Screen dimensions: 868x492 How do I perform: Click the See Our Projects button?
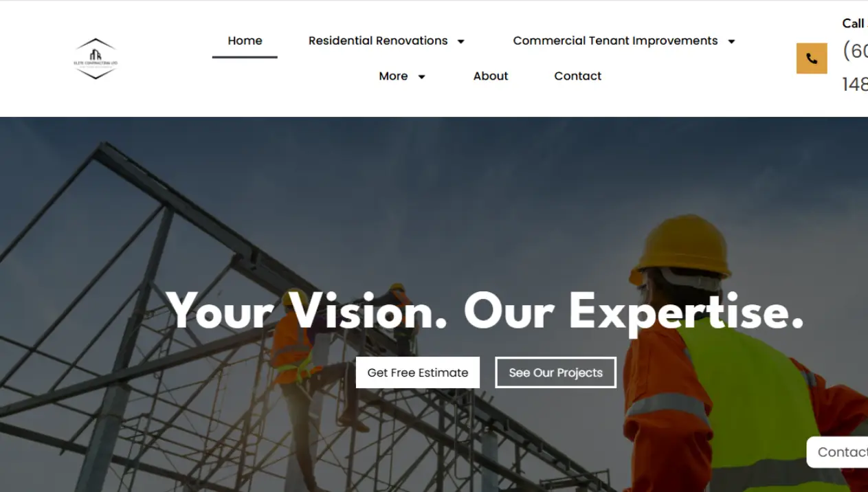[555, 372]
